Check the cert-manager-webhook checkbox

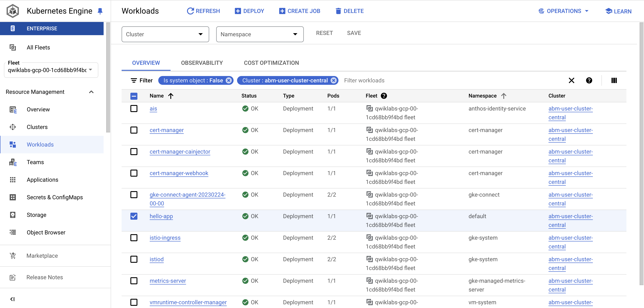click(x=134, y=173)
